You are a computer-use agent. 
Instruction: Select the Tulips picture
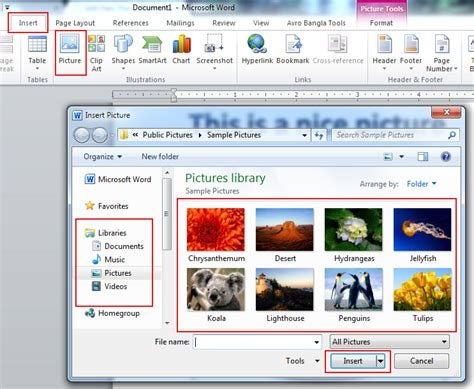422,295
